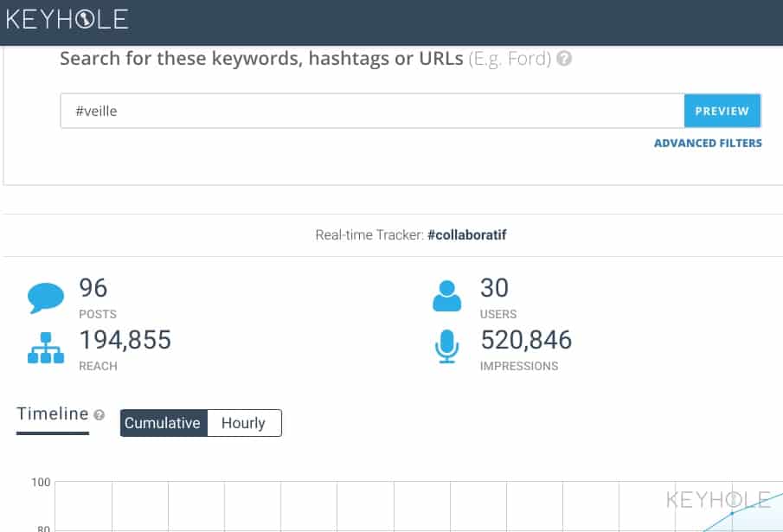The image size is (783, 532).
Task: Click the reach hierarchy icon
Action: click(46, 348)
